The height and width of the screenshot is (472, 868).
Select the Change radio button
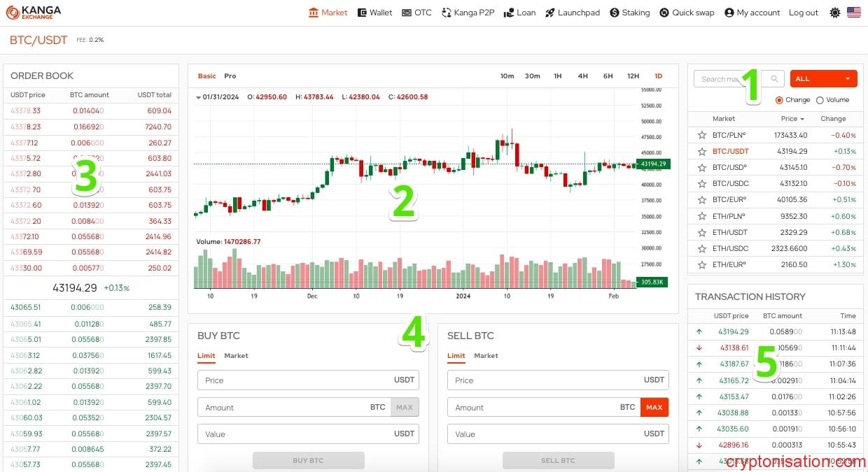click(x=779, y=100)
